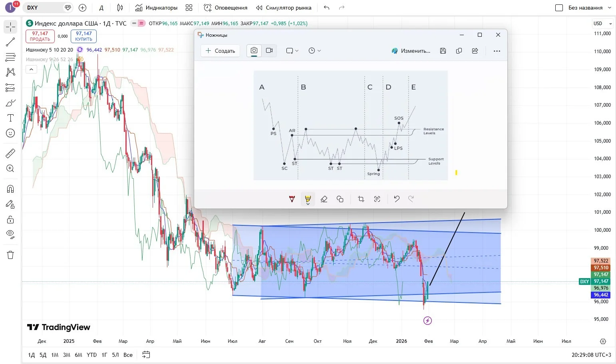616x364 pixels.
Task: Open the USD currency dropdown
Action: [x=602, y=24]
